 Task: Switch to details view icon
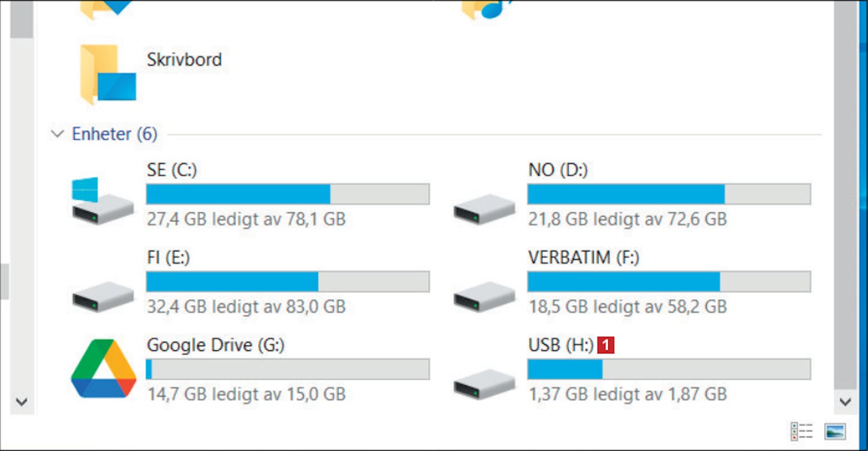click(801, 431)
